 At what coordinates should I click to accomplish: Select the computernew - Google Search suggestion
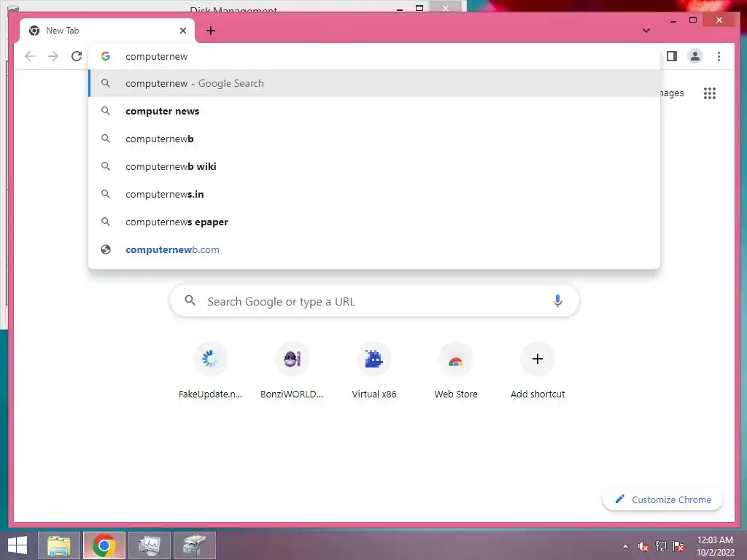point(374,83)
